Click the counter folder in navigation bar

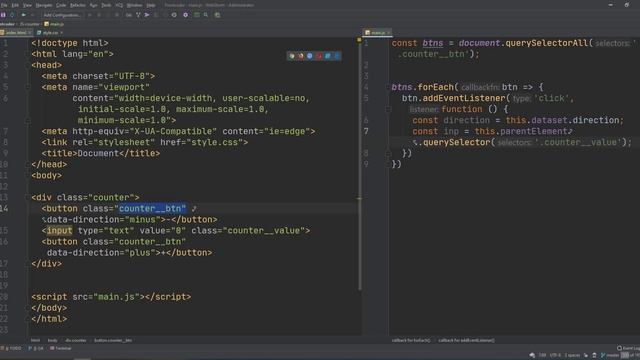tap(30, 24)
